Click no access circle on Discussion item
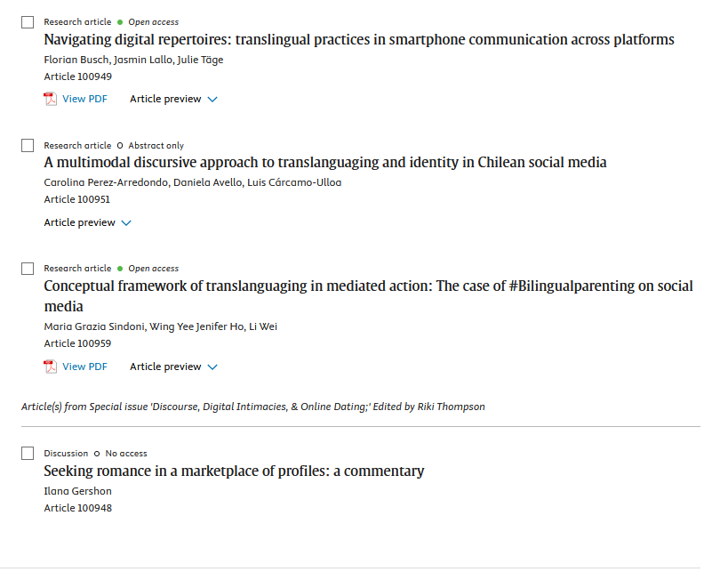The height and width of the screenshot is (572, 728). coord(97,453)
